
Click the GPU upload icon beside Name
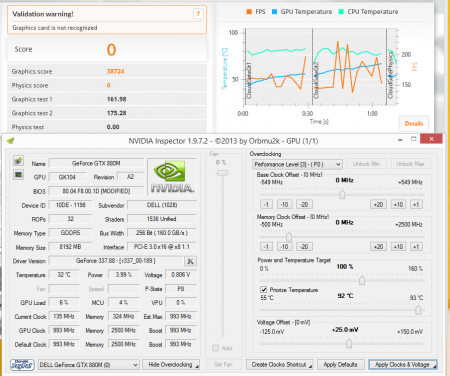[18, 161]
